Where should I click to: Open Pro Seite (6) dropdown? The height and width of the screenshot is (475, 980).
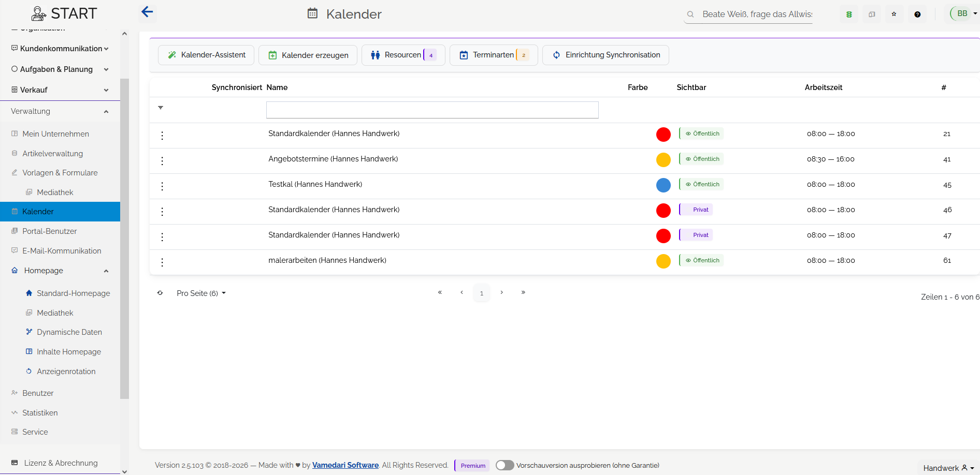[201, 293]
